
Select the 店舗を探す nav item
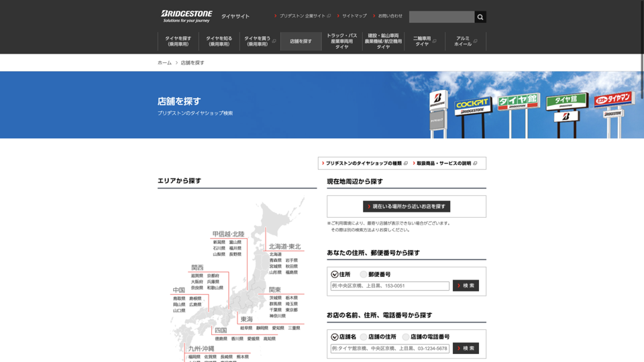pyautogui.click(x=301, y=41)
